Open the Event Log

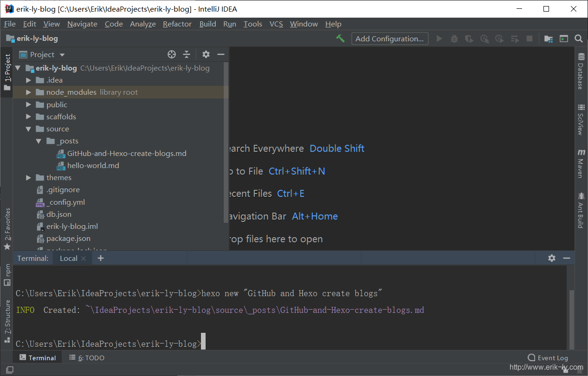coord(548,357)
